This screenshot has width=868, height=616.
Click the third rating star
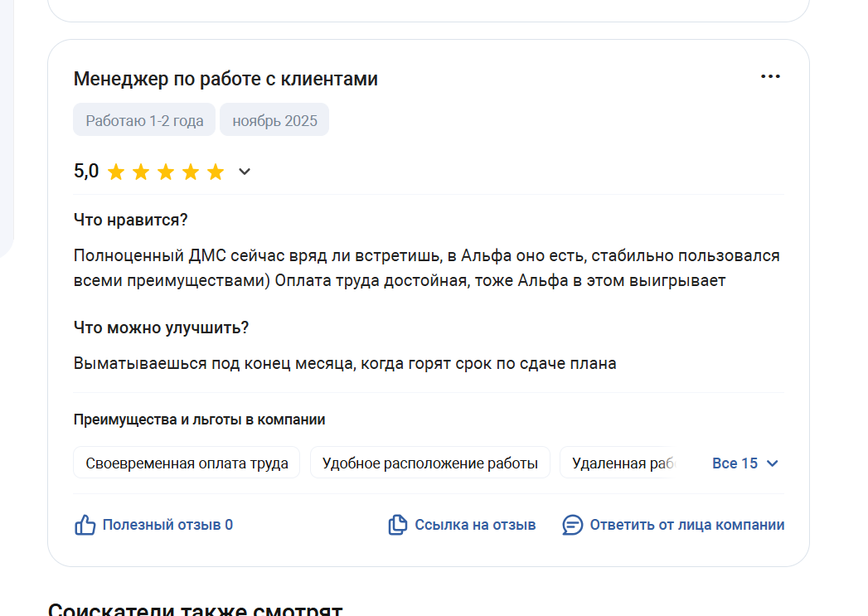click(166, 172)
